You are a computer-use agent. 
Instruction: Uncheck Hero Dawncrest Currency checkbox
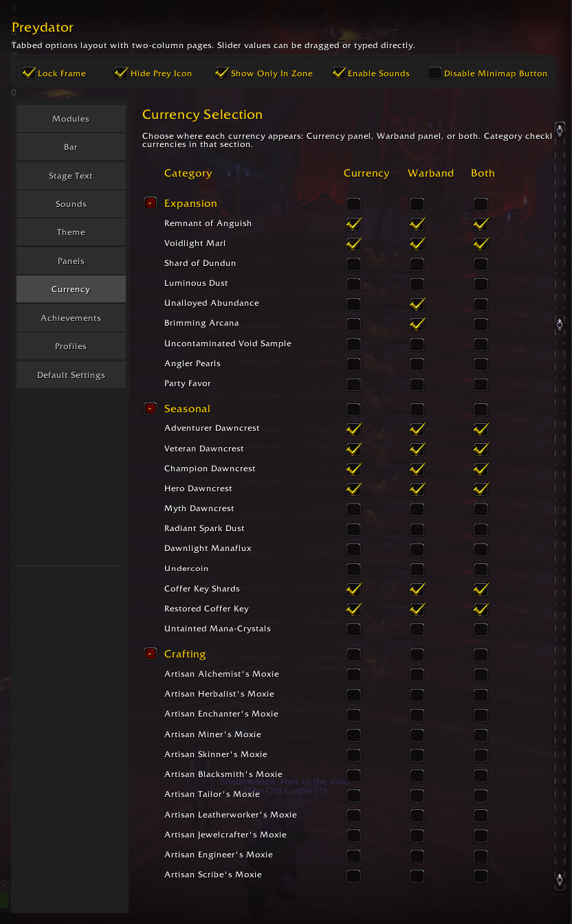(353, 489)
